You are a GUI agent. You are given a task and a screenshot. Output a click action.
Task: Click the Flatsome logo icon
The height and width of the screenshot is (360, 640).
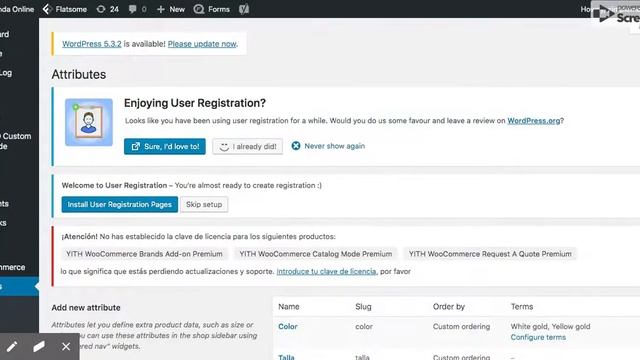click(x=47, y=9)
